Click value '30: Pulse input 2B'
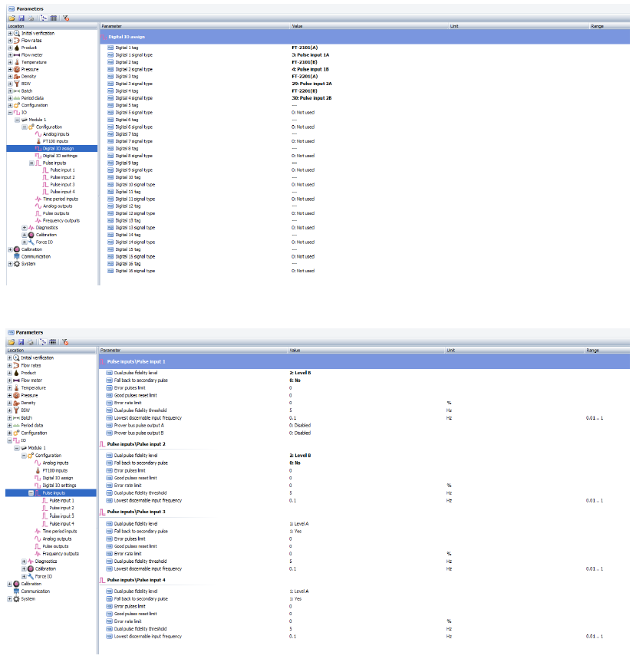This screenshot has height=672, width=636. click(x=311, y=98)
